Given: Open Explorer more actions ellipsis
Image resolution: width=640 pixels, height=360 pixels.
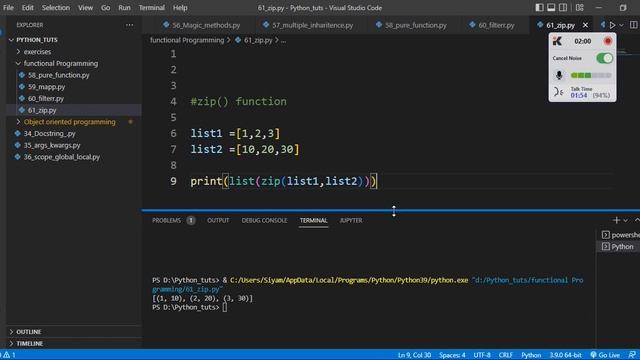Looking at the screenshot, I should 129,25.
